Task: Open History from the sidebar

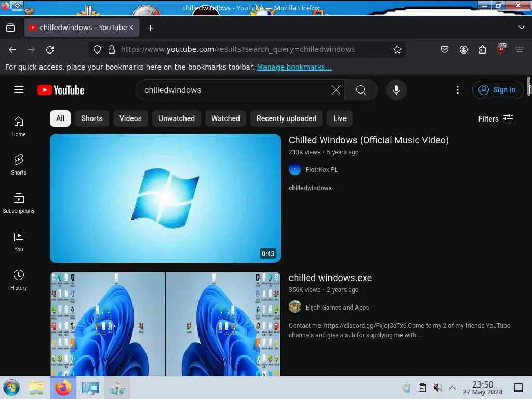Action: (x=19, y=280)
